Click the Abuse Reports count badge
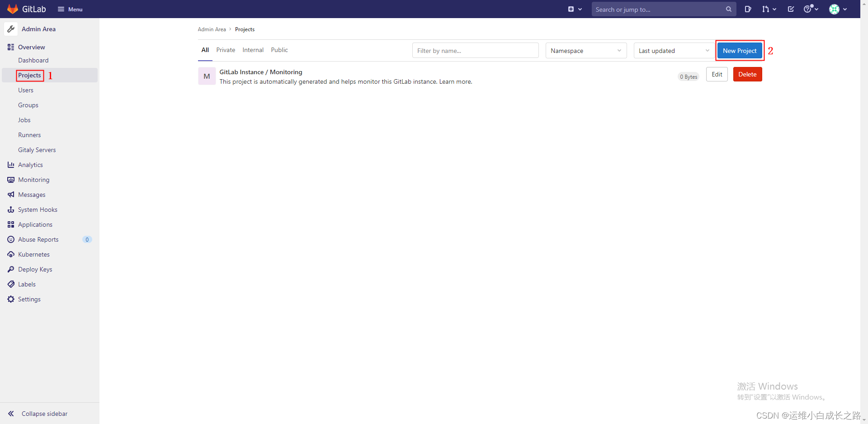868x424 pixels. (x=87, y=239)
